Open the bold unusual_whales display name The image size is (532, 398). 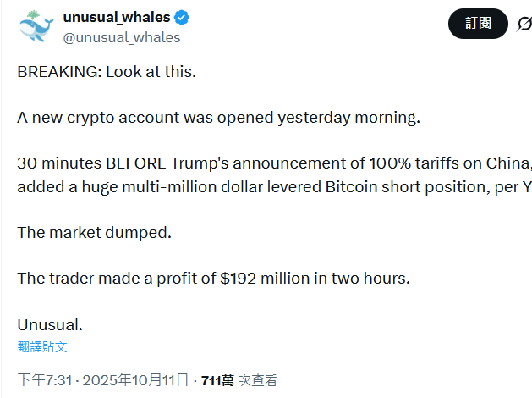tap(117, 17)
